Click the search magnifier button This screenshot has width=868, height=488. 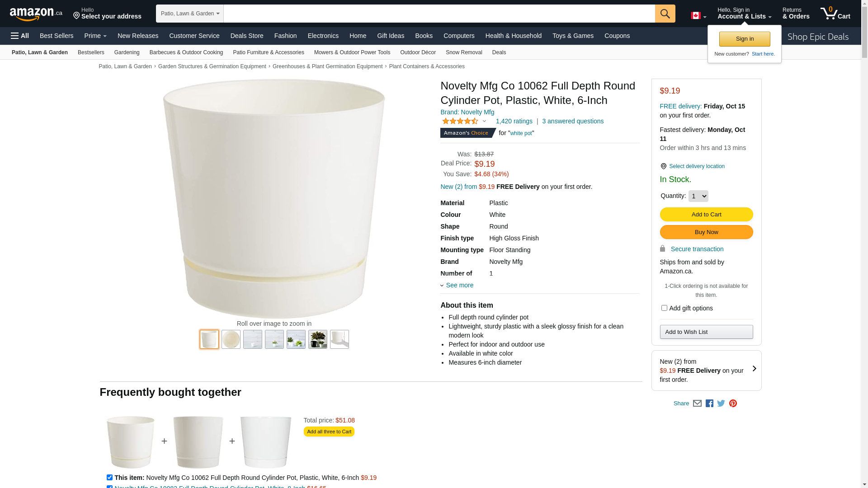click(x=665, y=14)
